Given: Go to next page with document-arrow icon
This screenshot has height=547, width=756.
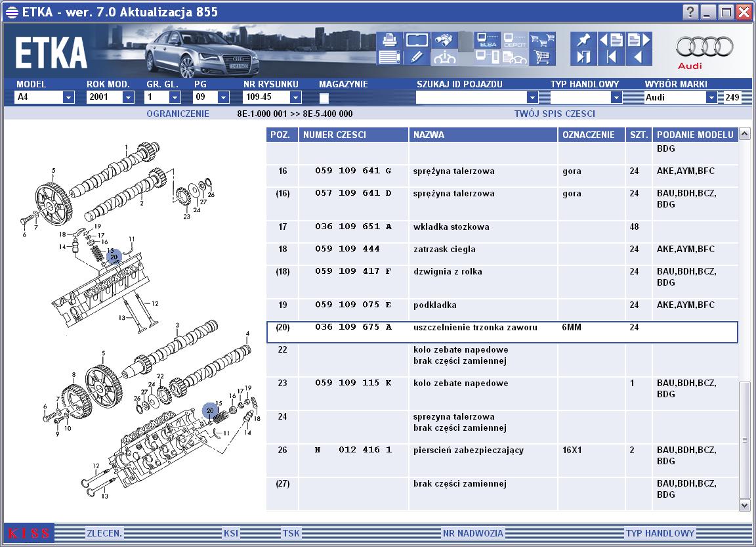Looking at the screenshot, I should pyautogui.click(x=639, y=40).
